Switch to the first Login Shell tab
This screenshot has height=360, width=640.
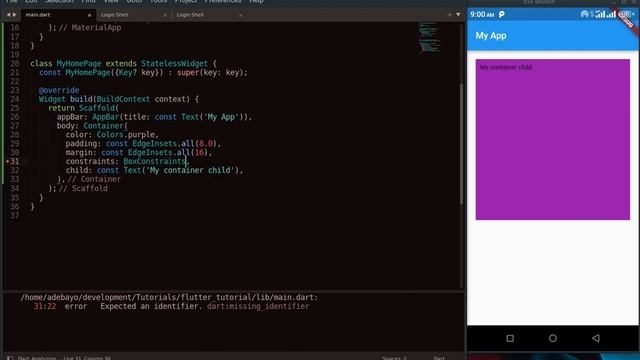click(133, 15)
